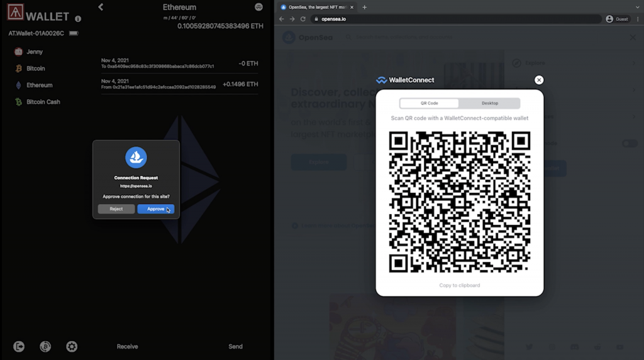Toggle the night mode switch on OpenSea
This screenshot has width=644, height=360.
[x=629, y=143]
